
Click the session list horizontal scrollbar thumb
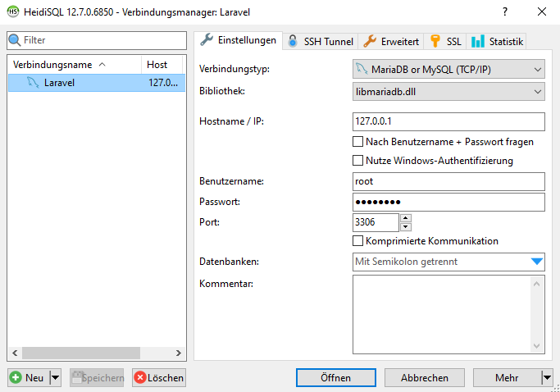[x=81, y=353]
